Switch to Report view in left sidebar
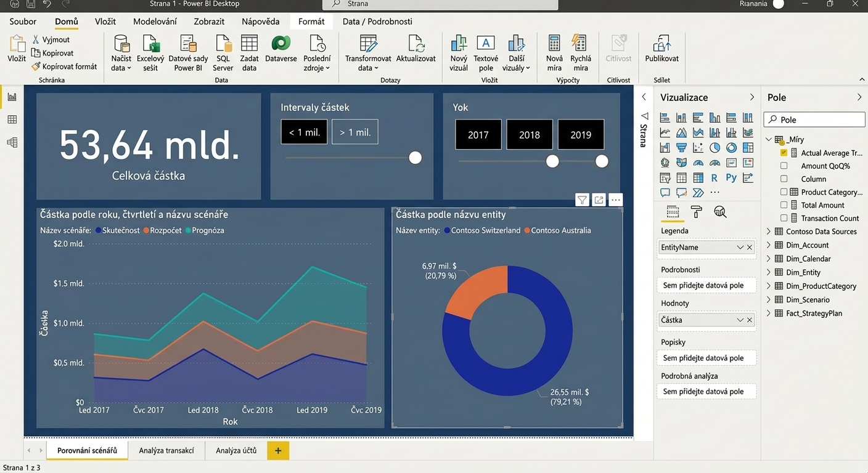This screenshot has height=473, width=868. point(12,97)
